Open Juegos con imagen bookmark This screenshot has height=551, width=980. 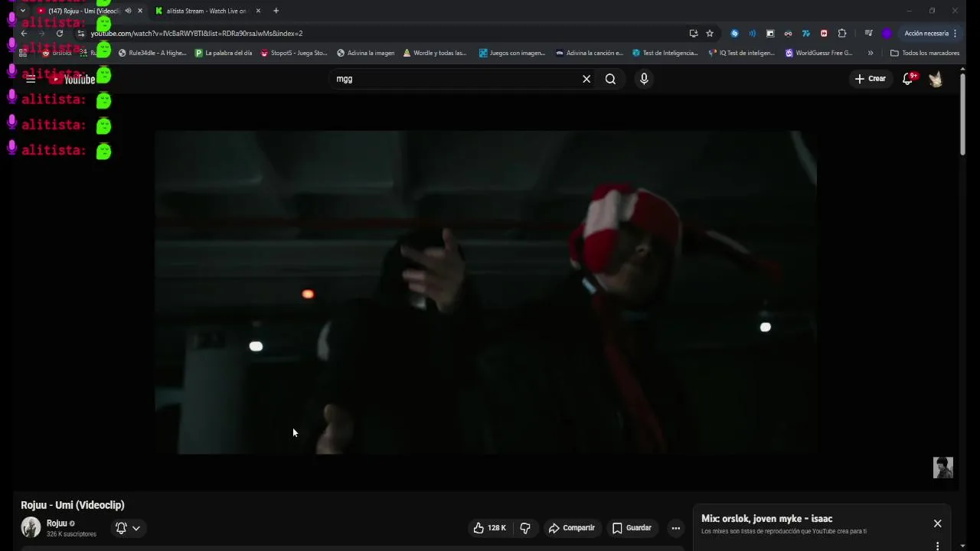coord(512,53)
